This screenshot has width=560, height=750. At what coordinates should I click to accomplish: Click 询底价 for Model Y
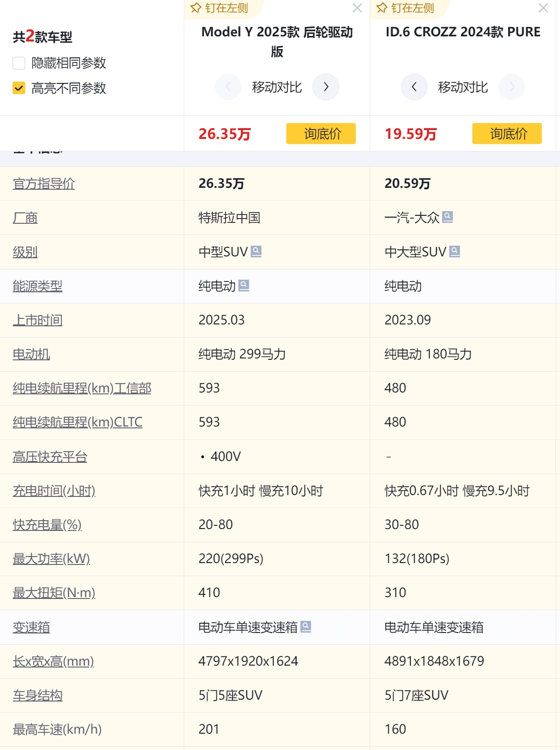click(321, 134)
